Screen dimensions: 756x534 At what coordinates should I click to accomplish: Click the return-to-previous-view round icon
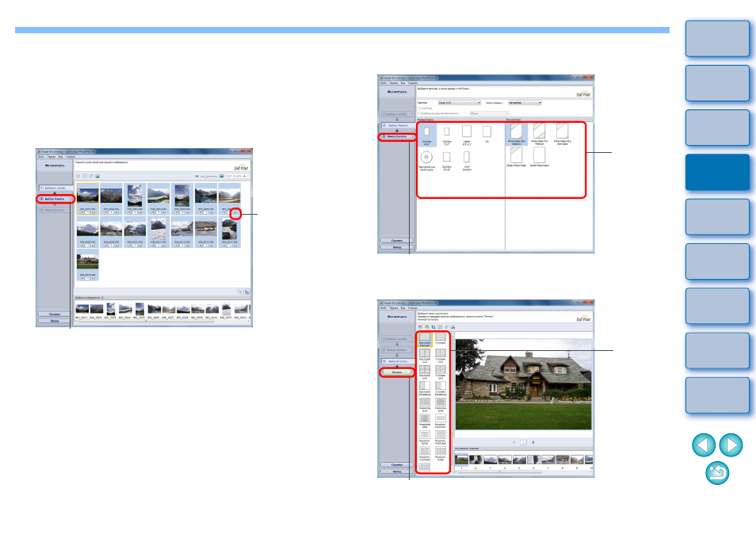pos(717,473)
